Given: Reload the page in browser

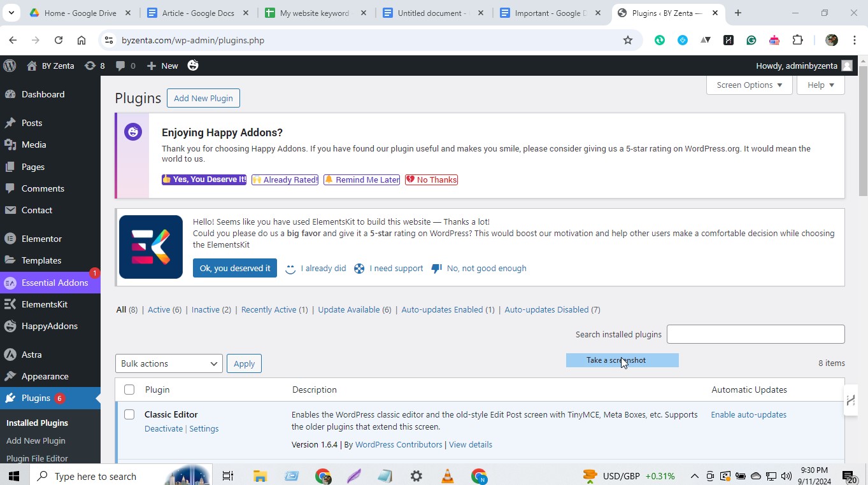Looking at the screenshot, I should point(59,40).
